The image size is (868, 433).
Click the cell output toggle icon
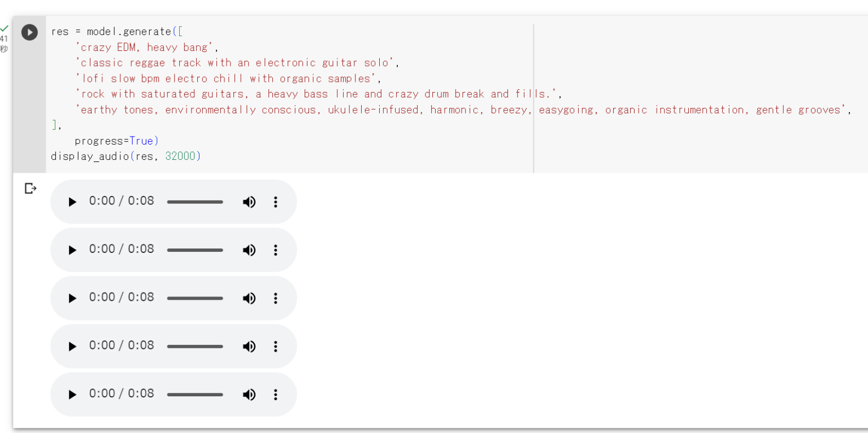tap(31, 189)
